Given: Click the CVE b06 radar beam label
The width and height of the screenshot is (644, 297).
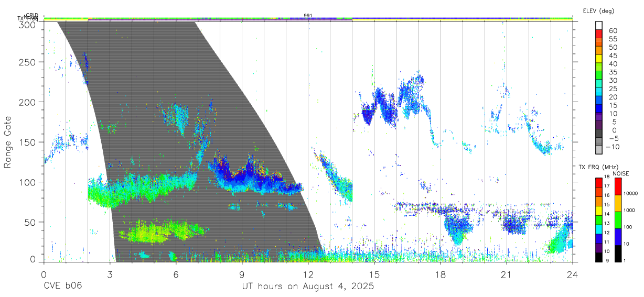Looking at the screenshot, I should 62,286.
